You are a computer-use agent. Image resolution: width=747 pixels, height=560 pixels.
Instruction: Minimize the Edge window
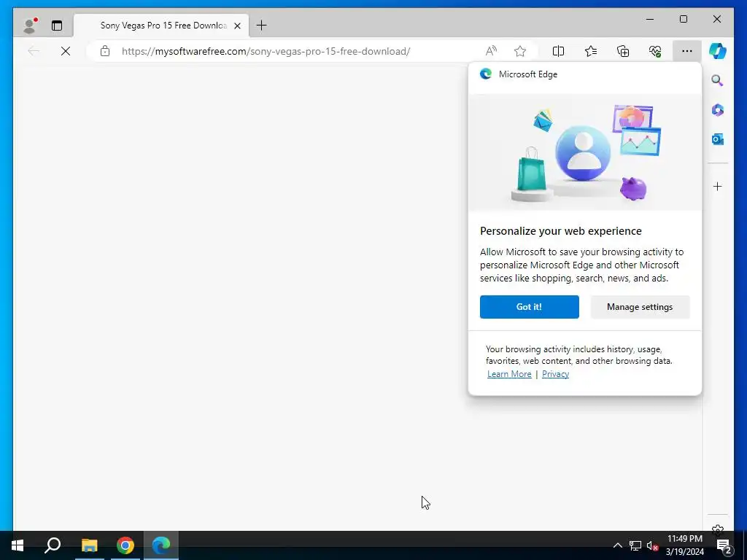click(x=650, y=19)
